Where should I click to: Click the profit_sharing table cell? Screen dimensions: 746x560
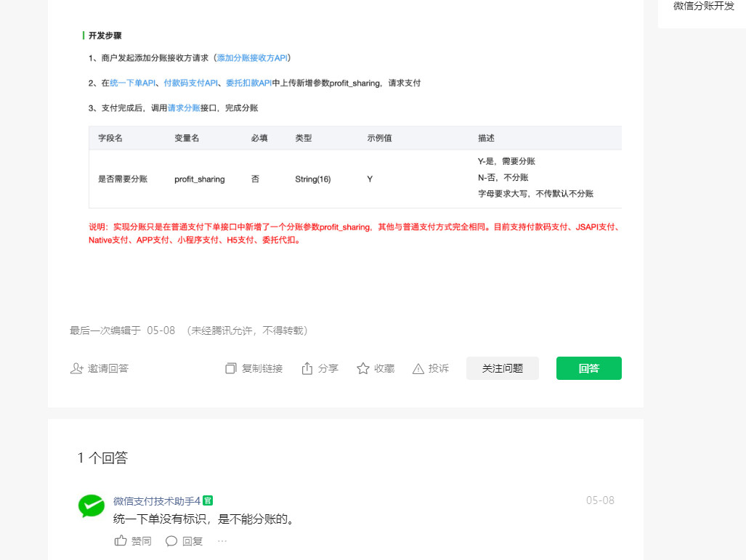[x=199, y=179]
